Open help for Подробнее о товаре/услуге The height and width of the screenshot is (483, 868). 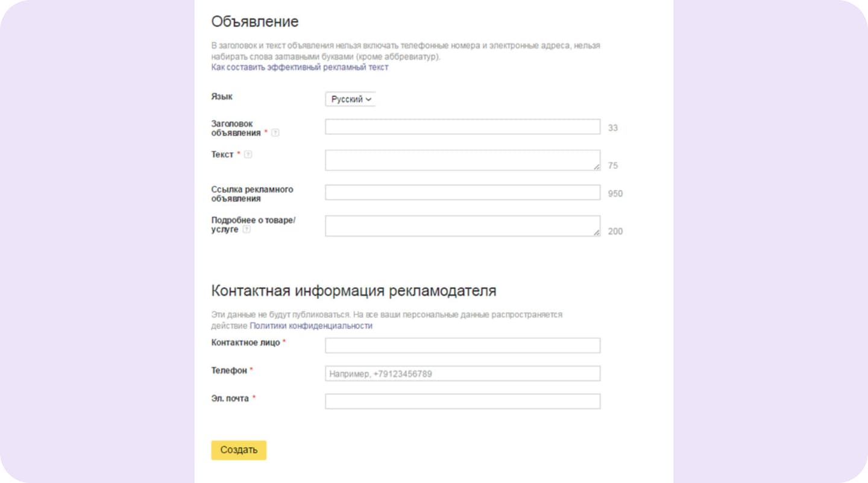tap(246, 229)
